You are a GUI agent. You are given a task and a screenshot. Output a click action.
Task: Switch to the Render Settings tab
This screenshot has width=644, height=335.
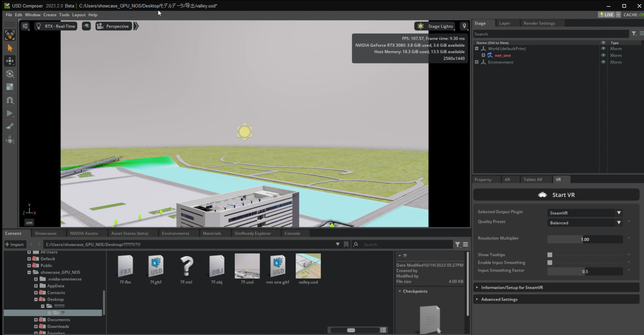tap(539, 23)
